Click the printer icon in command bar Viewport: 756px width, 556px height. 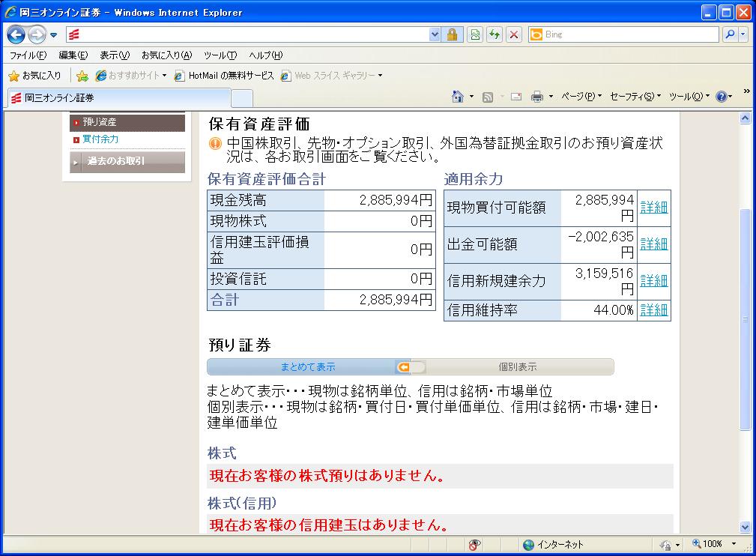pos(536,97)
